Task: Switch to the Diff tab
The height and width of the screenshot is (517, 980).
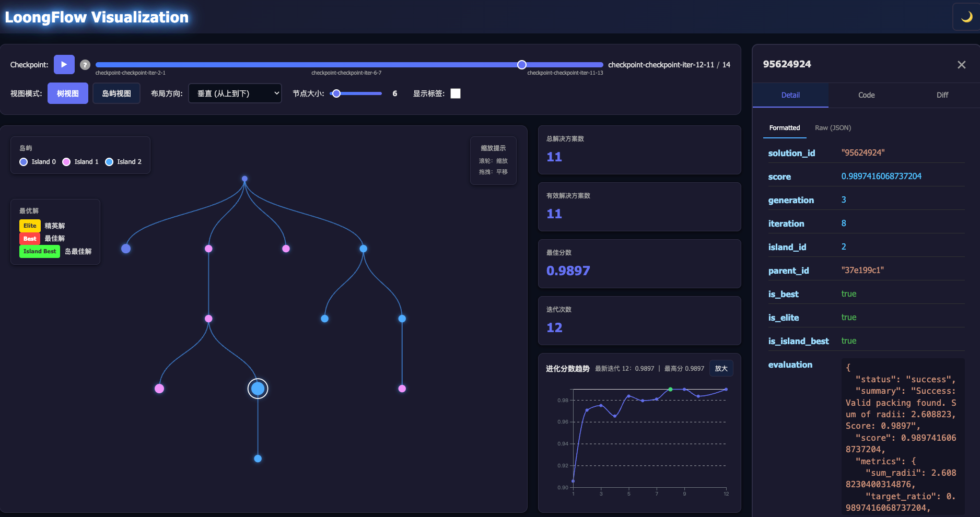Action: click(942, 95)
